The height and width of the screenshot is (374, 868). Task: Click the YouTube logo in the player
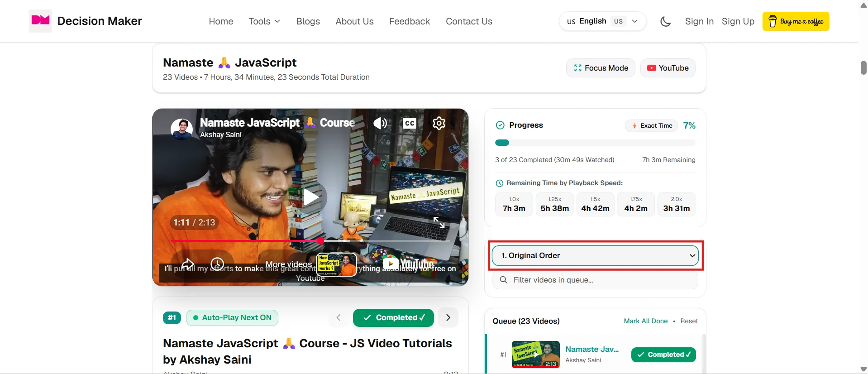pyautogui.click(x=408, y=264)
